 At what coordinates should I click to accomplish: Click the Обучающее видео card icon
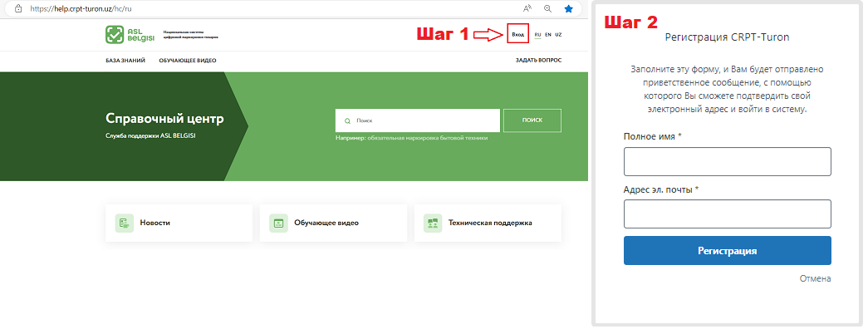278,223
